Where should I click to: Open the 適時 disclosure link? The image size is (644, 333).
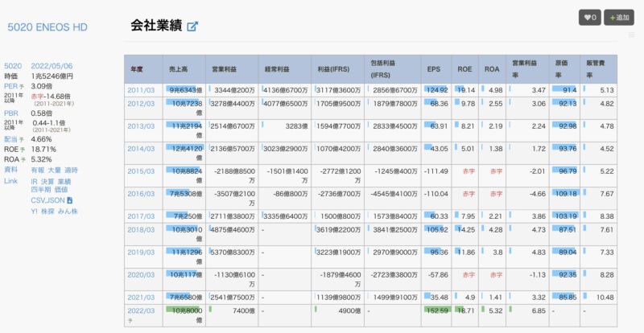pos(71,170)
